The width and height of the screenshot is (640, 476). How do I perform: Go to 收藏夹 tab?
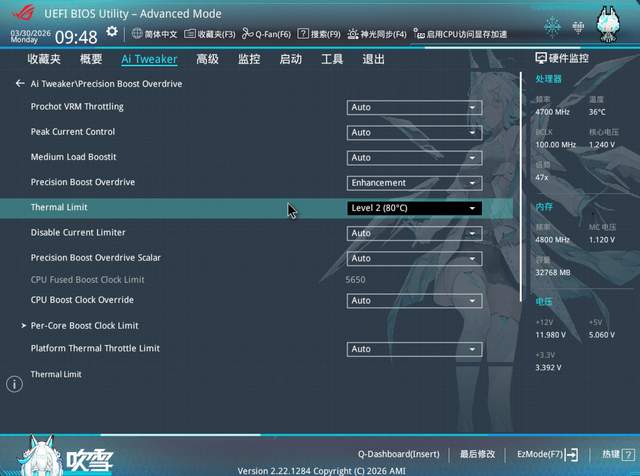click(x=44, y=59)
